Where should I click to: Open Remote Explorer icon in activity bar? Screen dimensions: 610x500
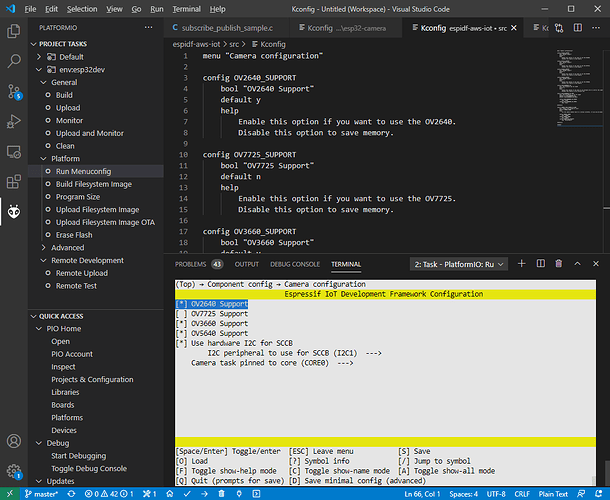pyautogui.click(x=14, y=152)
